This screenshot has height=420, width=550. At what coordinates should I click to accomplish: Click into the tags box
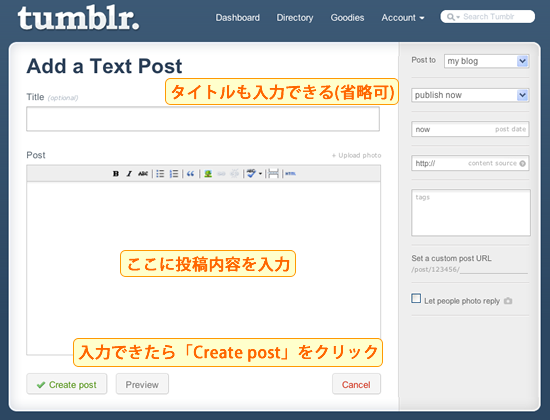coord(471,213)
